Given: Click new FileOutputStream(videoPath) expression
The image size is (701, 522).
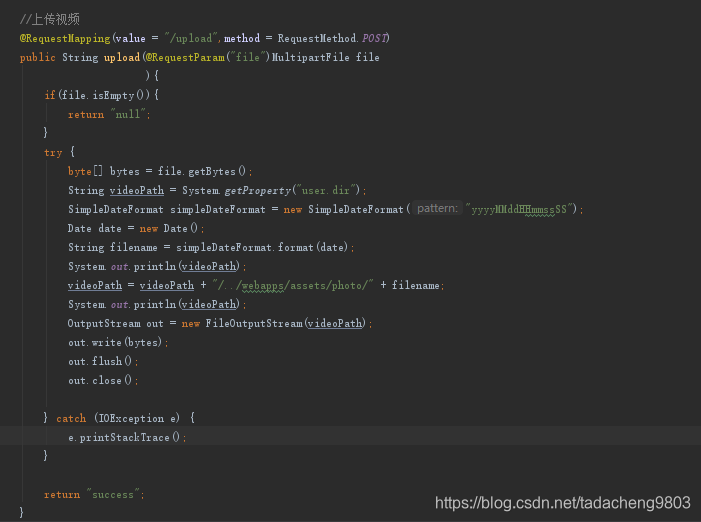Looking at the screenshot, I should [274, 323].
